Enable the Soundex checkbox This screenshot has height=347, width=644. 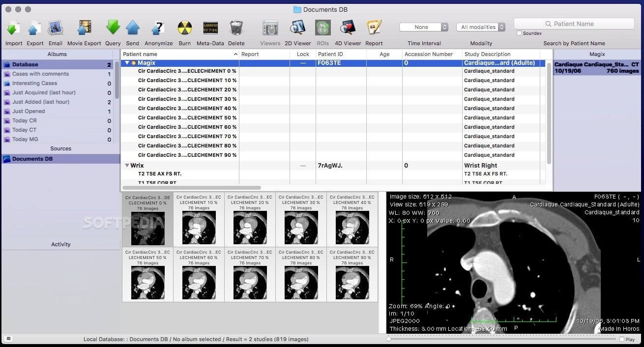(x=519, y=33)
